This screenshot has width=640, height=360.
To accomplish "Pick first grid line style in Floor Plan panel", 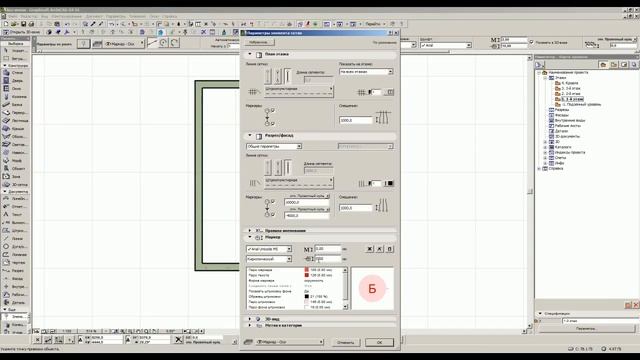I will pyautogui.click(x=268, y=76).
